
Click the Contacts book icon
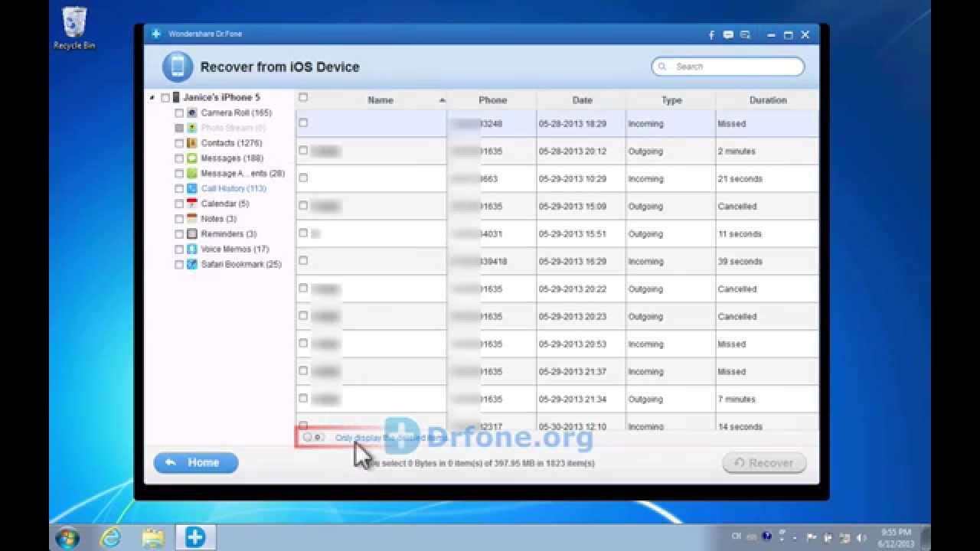click(192, 143)
